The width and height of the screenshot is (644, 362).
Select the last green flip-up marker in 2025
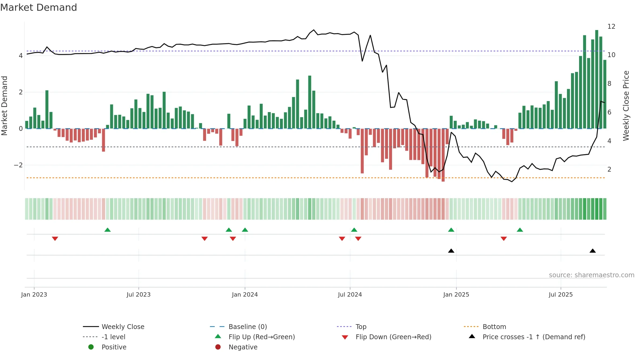pyautogui.click(x=520, y=230)
